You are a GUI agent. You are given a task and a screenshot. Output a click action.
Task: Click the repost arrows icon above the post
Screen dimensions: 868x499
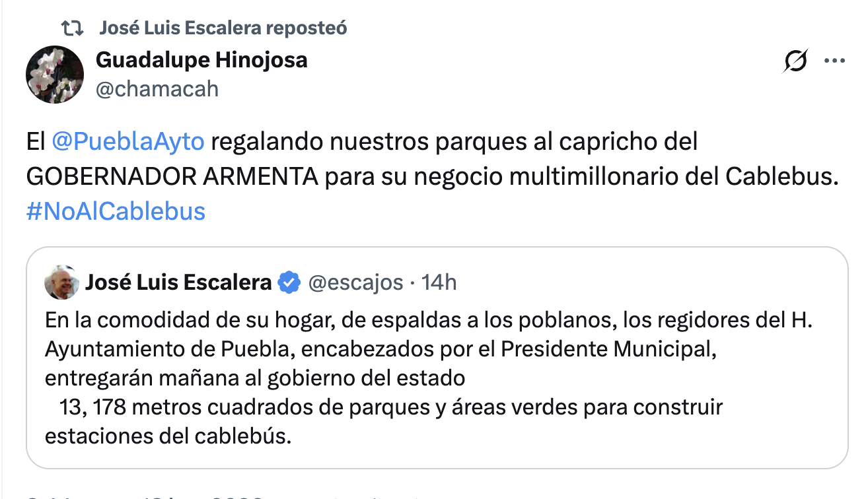72,28
